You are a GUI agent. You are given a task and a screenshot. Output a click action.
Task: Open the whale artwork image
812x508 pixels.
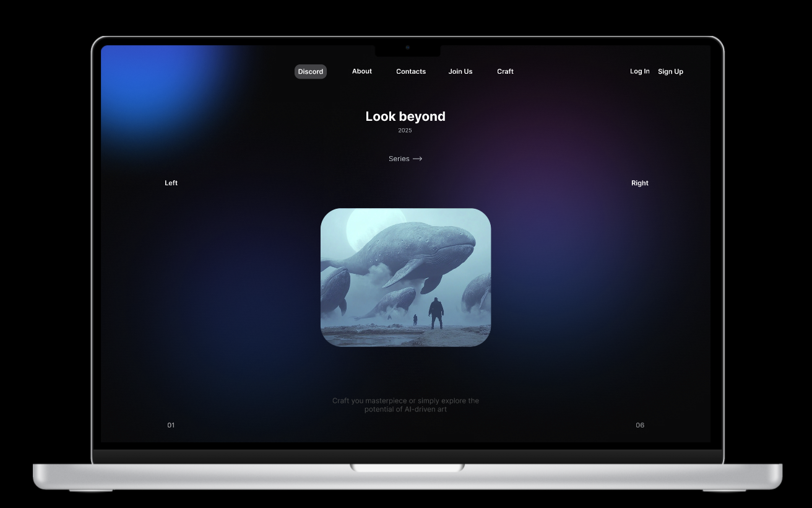tap(405, 277)
